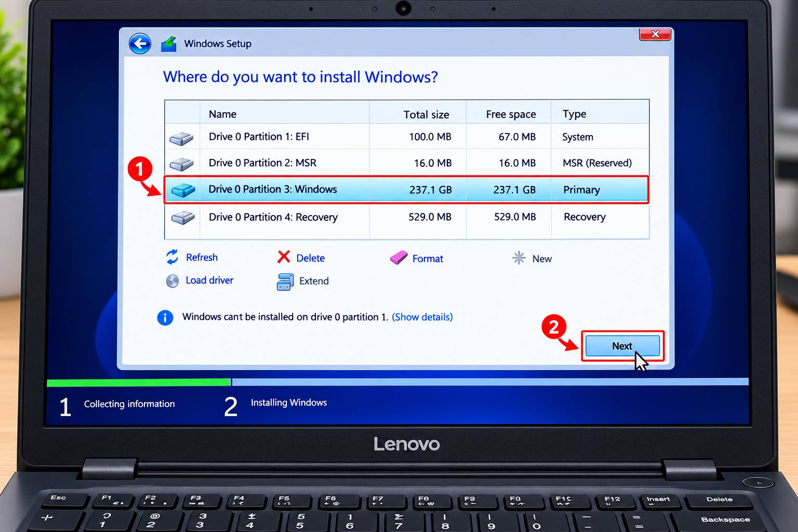Click the green setup progress bar
This screenshot has height=532, width=798.
[139, 382]
